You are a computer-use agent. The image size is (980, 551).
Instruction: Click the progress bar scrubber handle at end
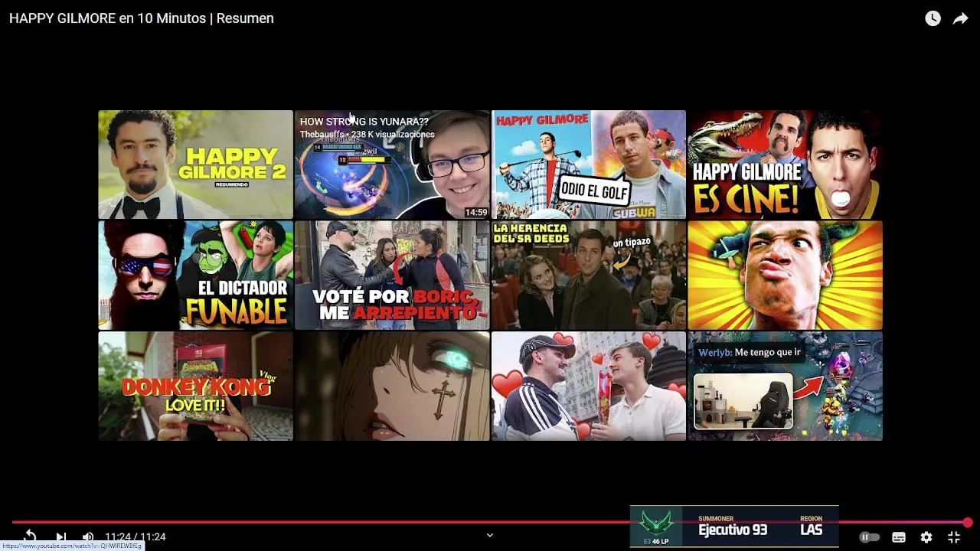pos(968,523)
